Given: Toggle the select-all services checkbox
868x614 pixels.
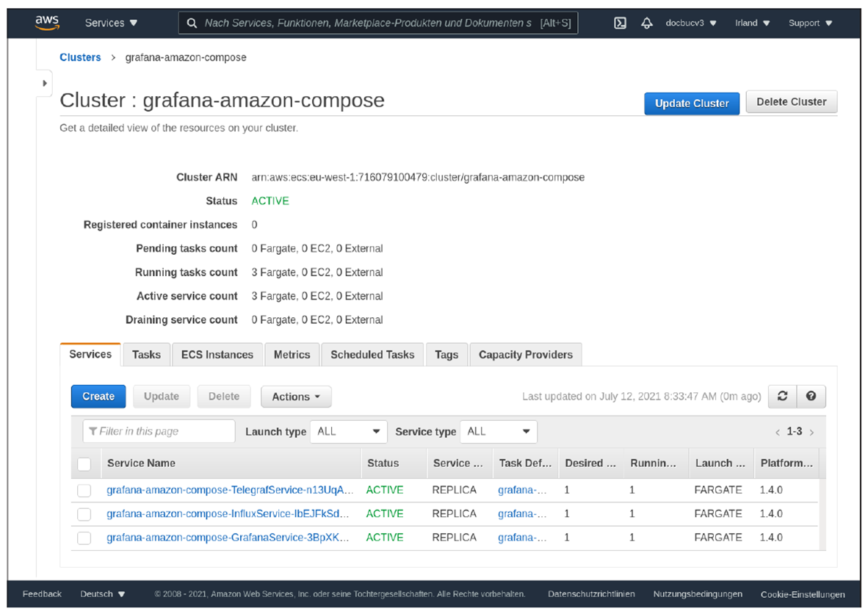Looking at the screenshot, I should point(84,464).
